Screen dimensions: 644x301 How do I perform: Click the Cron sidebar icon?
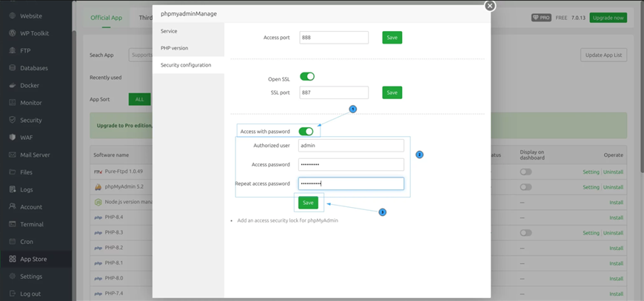click(x=13, y=242)
